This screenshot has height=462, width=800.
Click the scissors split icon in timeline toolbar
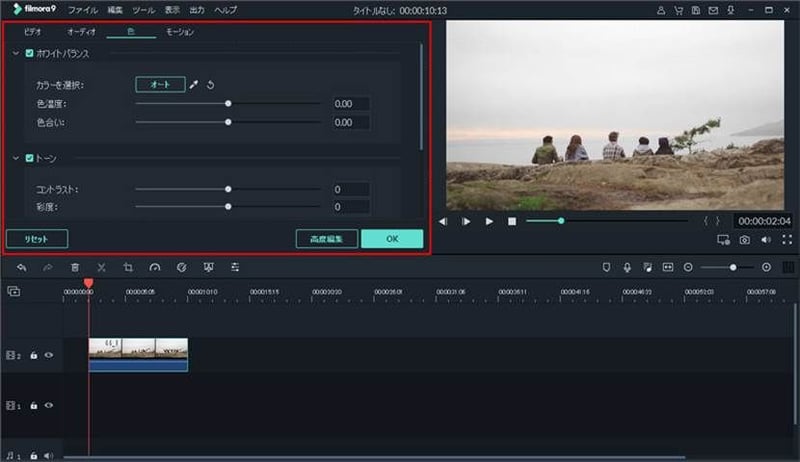click(101, 268)
